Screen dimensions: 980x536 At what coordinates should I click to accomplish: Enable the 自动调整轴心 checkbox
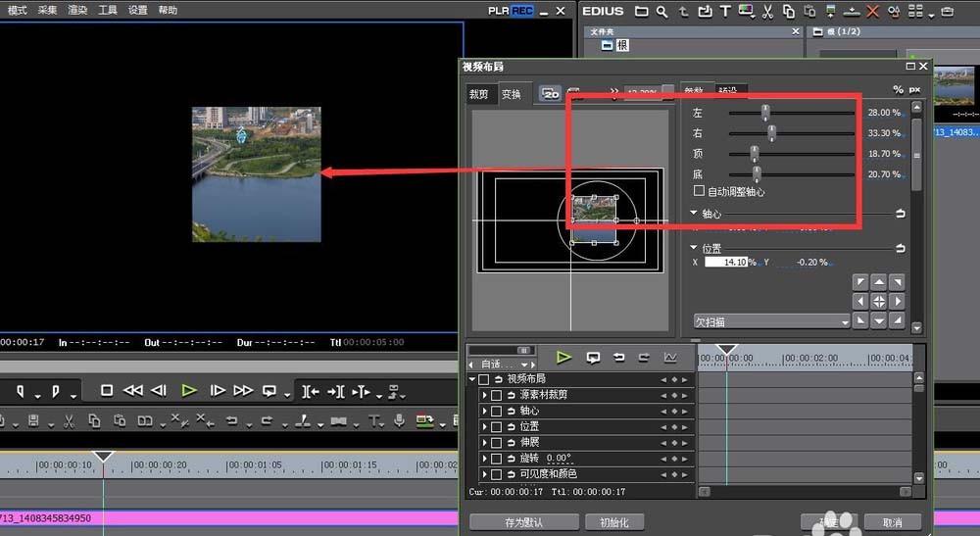pyautogui.click(x=699, y=191)
